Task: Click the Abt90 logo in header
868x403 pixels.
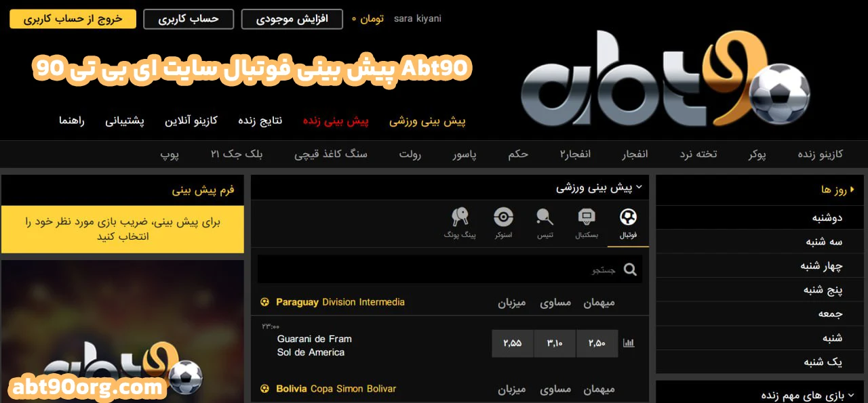Action: (666, 78)
